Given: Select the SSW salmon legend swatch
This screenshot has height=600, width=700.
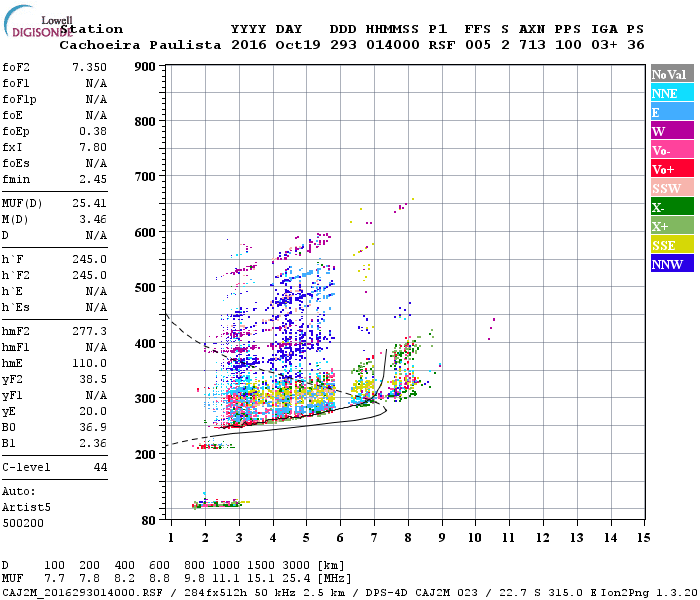Looking at the screenshot, I should point(672,188).
